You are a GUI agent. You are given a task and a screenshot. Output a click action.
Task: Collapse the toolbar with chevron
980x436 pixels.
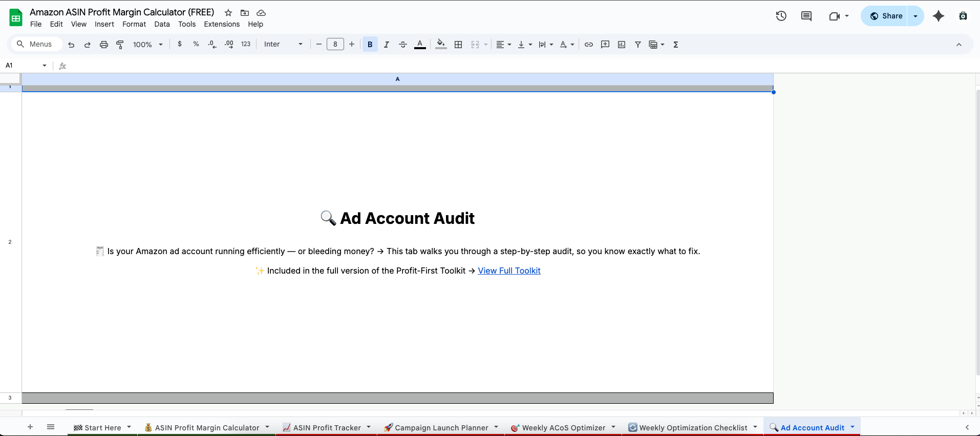click(x=959, y=45)
